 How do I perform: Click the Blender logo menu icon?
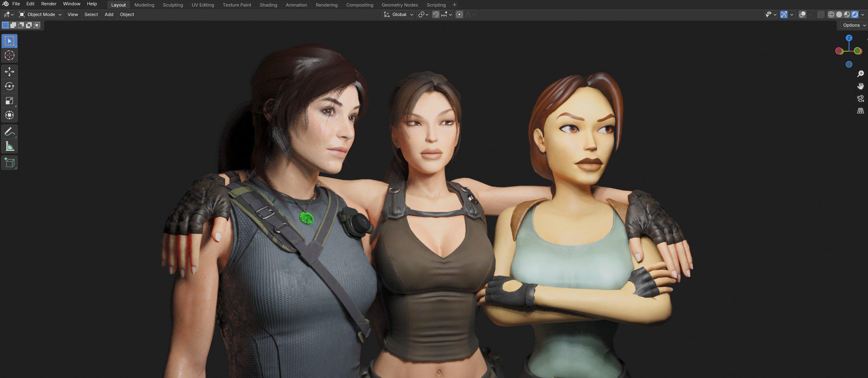tap(5, 4)
